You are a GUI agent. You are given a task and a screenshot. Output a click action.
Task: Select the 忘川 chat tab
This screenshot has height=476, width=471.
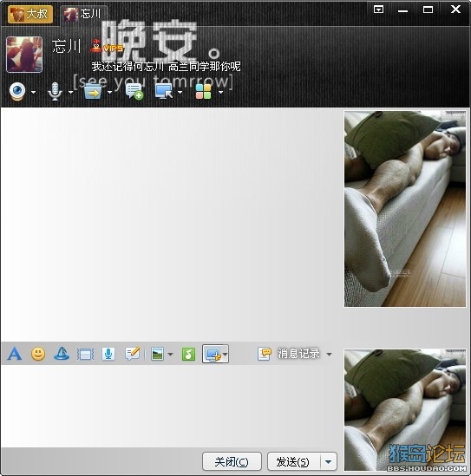coord(83,14)
